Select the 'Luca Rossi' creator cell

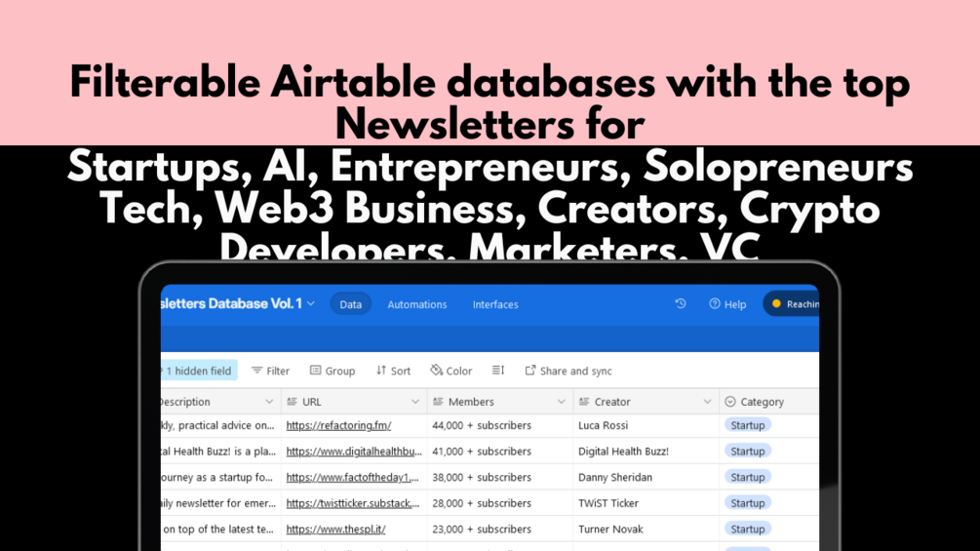point(647,425)
